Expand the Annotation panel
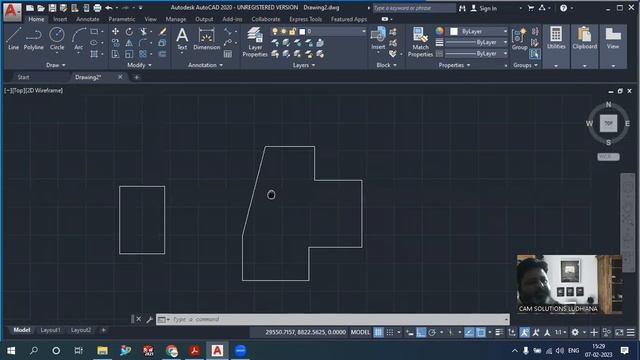 205,65
